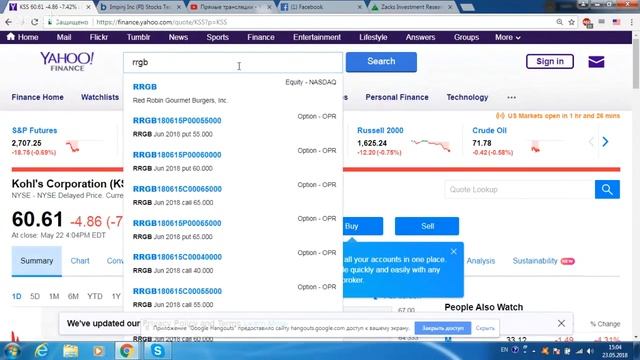Select the 6M chart range

(73, 296)
